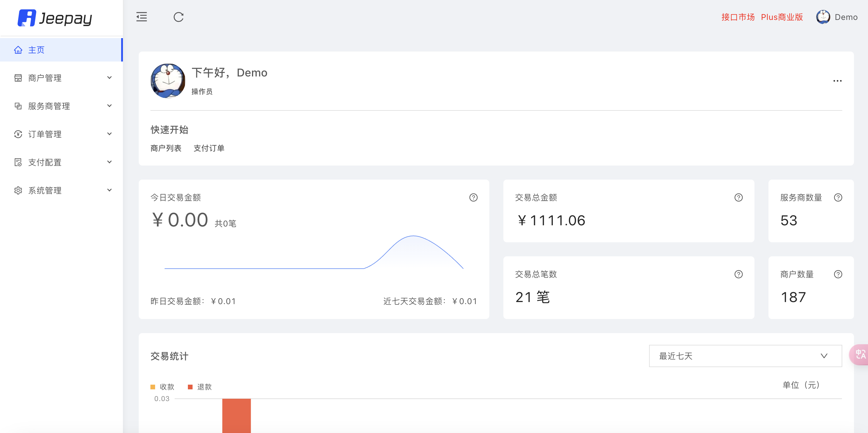Click help icon on 交易总笔数 card
This screenshot has height=433, width=868.
point(738,274)
